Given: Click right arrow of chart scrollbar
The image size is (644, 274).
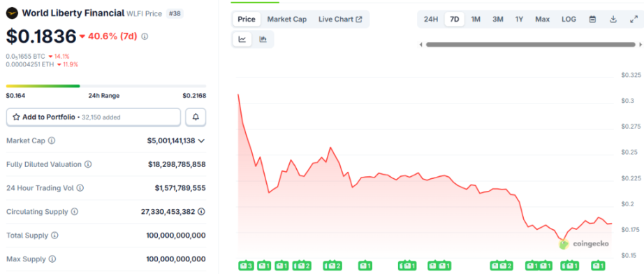Looking at the screenshot, I should pos(641,44).
